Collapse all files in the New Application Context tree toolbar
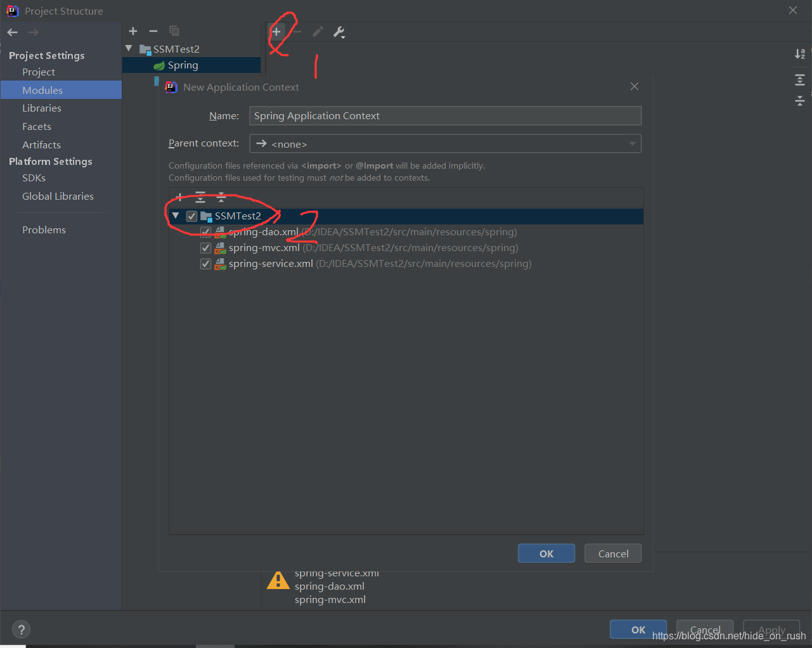The height and width of the screenshot is (648, 812). (x=221, y=197)
